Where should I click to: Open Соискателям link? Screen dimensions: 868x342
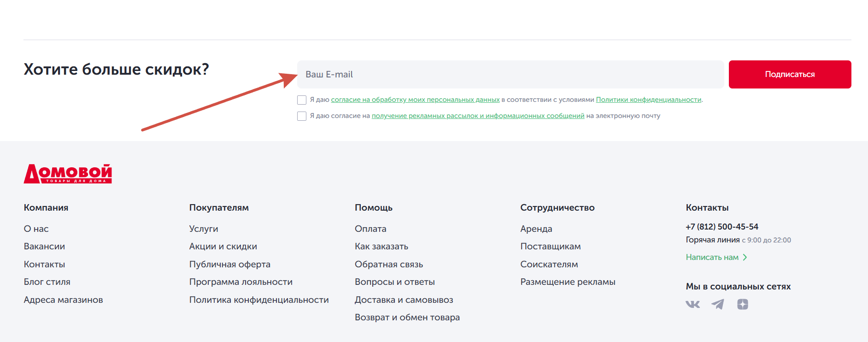tap(549, 264)
